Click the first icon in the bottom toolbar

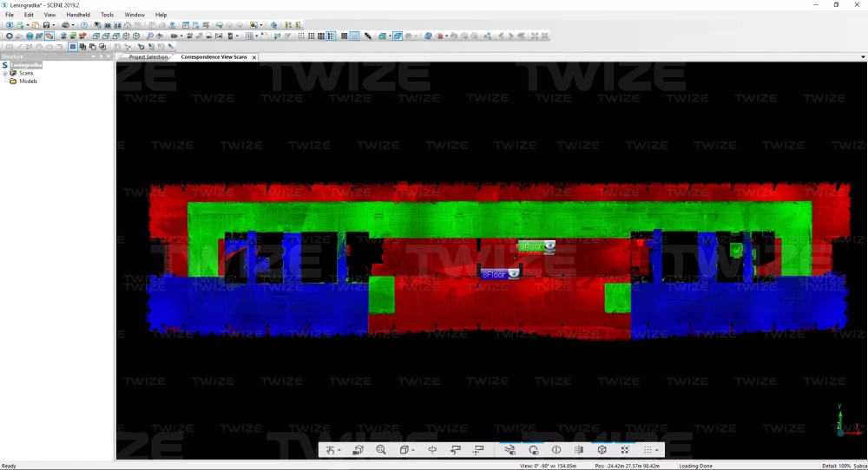331,450
